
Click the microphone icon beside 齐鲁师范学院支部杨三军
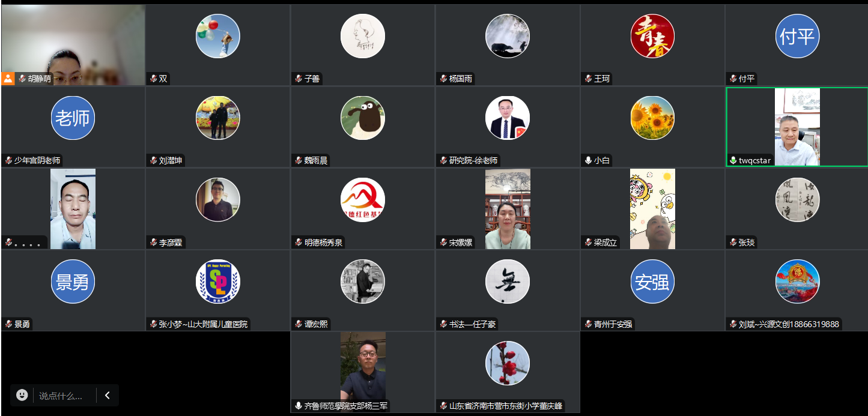(299, 406)
